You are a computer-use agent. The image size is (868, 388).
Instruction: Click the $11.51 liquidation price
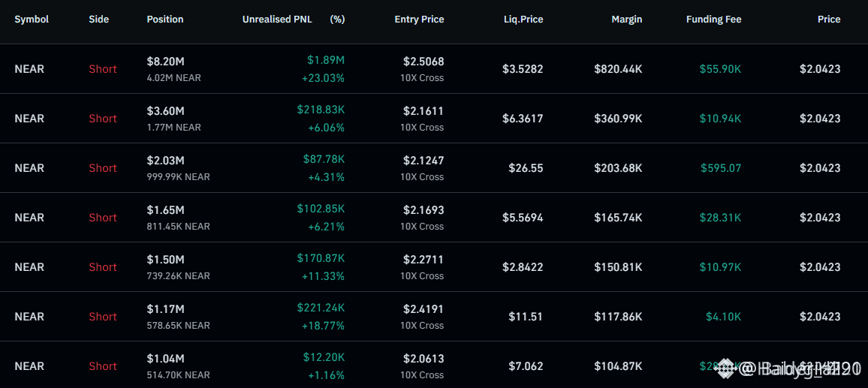coord(526,317)
